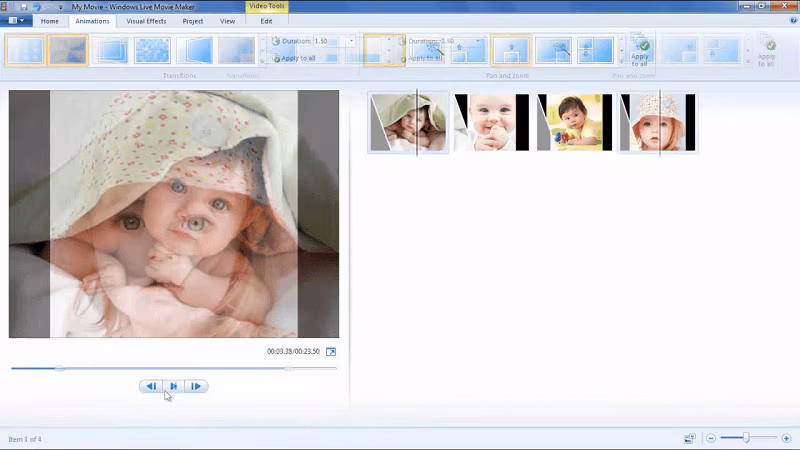The image size is (800, 450).
Task: Click the transition Duration value field
Action: click(330, 41)
